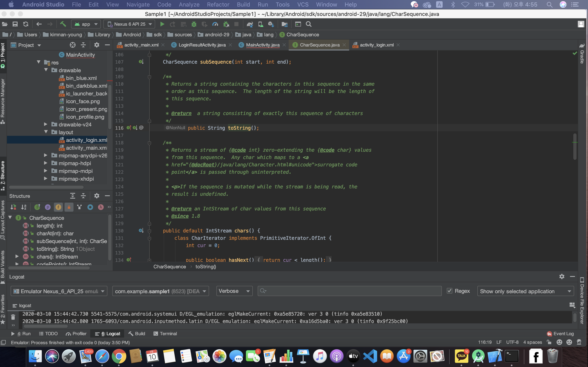This screenshot has height=367, width=588.
Task: Open the Verbose log level dropdown
Action: [x=234, y=291]
